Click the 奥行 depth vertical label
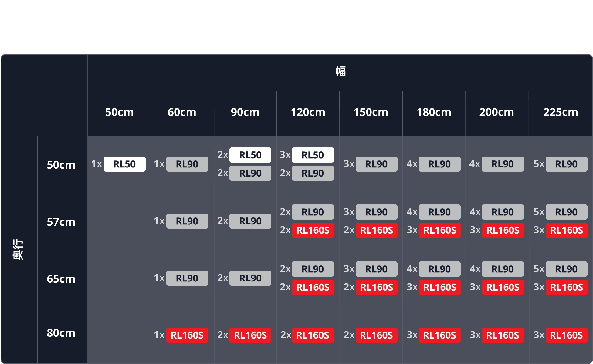The height and width of the screenshot is (364, 593). [18, 249]
